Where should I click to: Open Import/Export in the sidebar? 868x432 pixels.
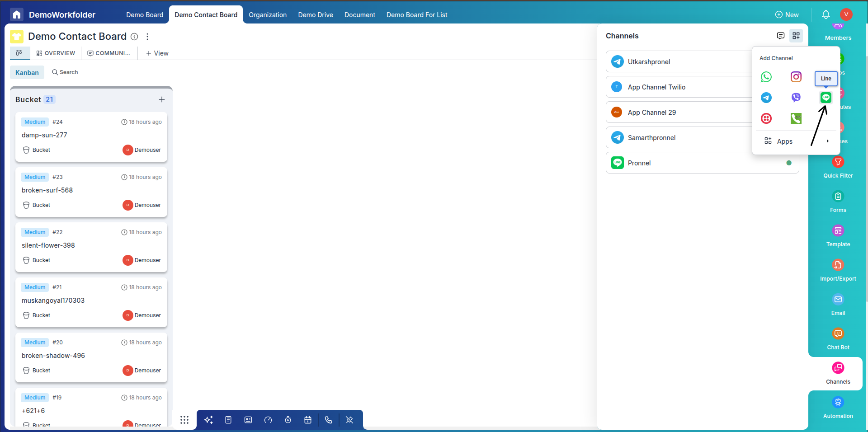(x=838, y=270)
